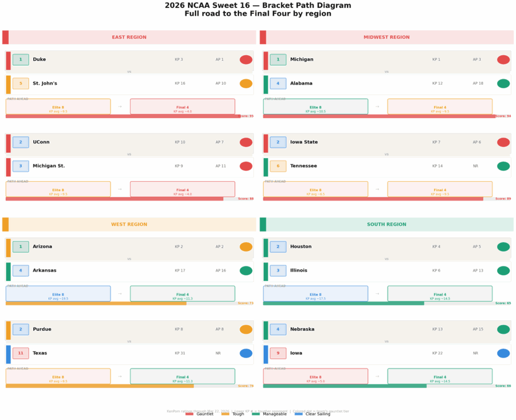Click the blue tier dot beside Iowa
Viewport: 516px width, 420px height.
click(503, 354)
